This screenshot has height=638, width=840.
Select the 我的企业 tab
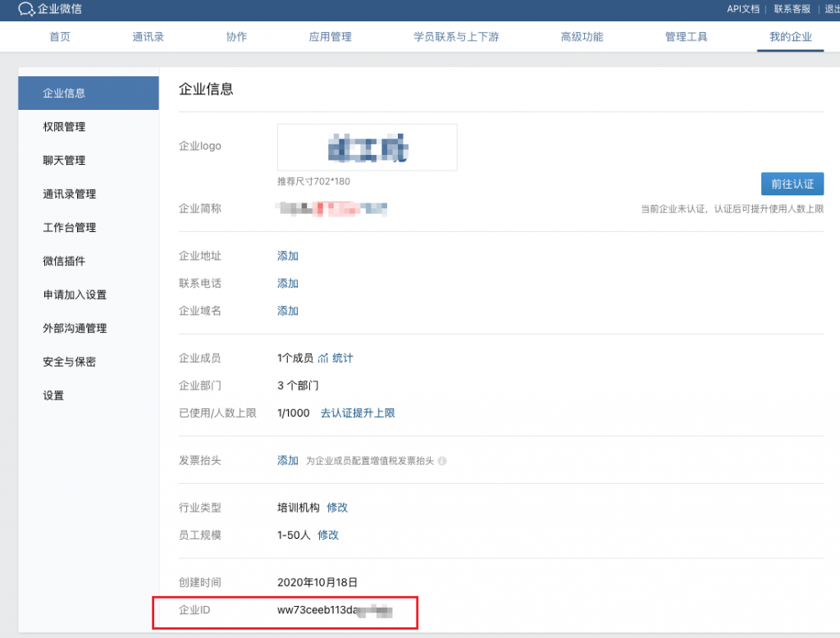tap(791, 37)
